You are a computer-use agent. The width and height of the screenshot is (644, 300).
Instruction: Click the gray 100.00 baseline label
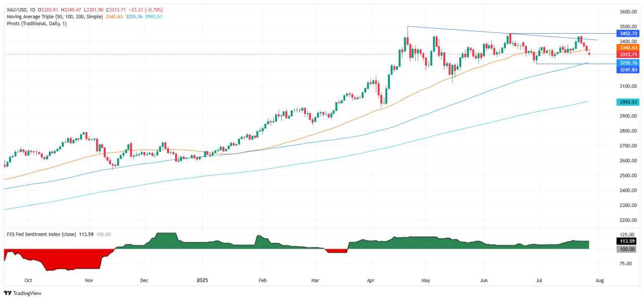point(628,249)
